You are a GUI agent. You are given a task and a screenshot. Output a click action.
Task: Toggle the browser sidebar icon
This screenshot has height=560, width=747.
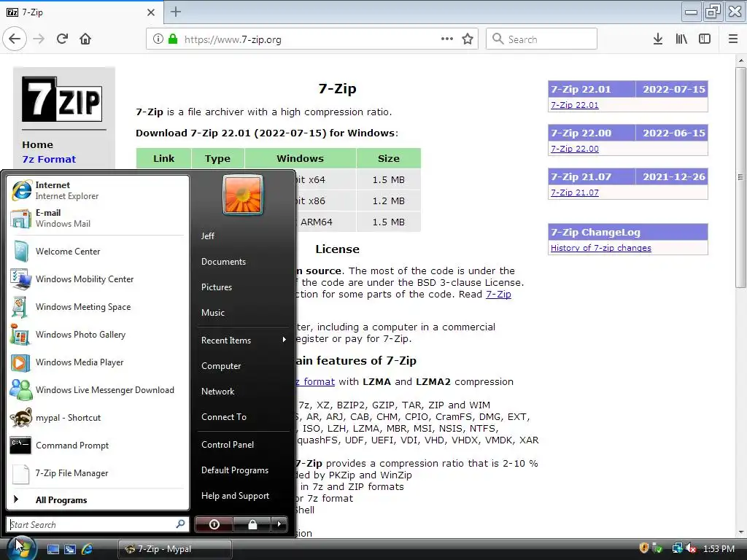[x=705, y=39]
